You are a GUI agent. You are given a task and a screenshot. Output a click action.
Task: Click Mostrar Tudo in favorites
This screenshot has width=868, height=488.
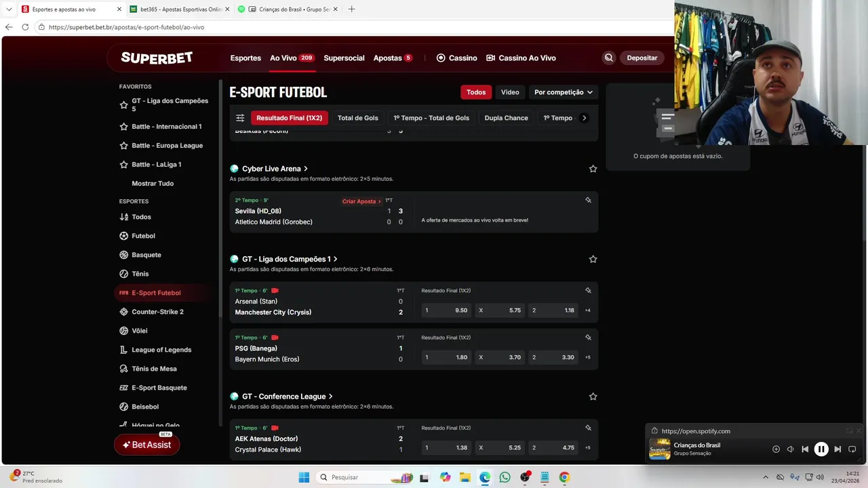[x=153, y=184]
